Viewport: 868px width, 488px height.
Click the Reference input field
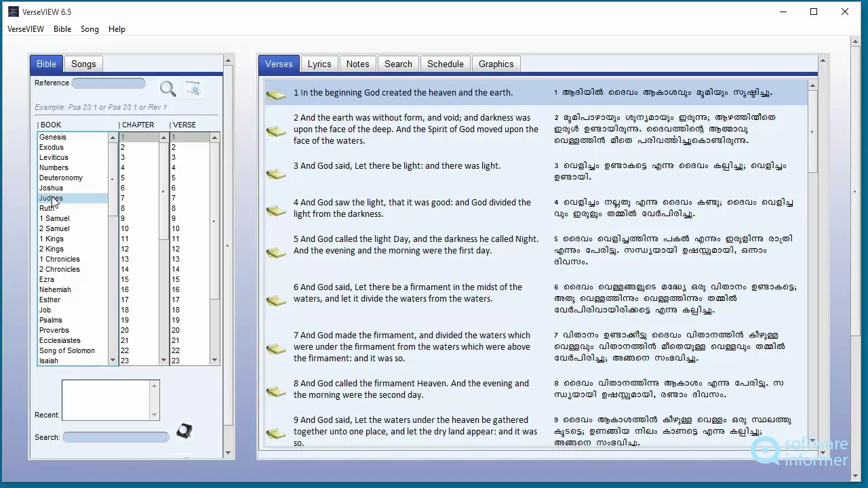click(x=108, y=83)
